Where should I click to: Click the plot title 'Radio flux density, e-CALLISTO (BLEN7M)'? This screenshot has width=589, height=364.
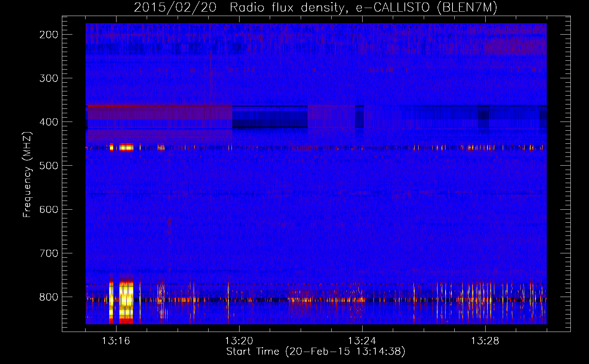coord(363,8)
